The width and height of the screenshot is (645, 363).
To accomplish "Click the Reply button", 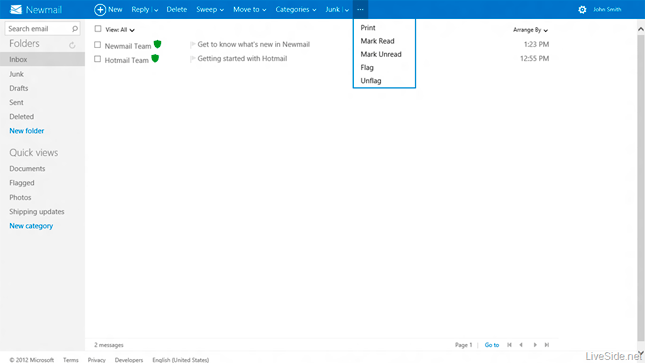I will click(x=140, y=9).
